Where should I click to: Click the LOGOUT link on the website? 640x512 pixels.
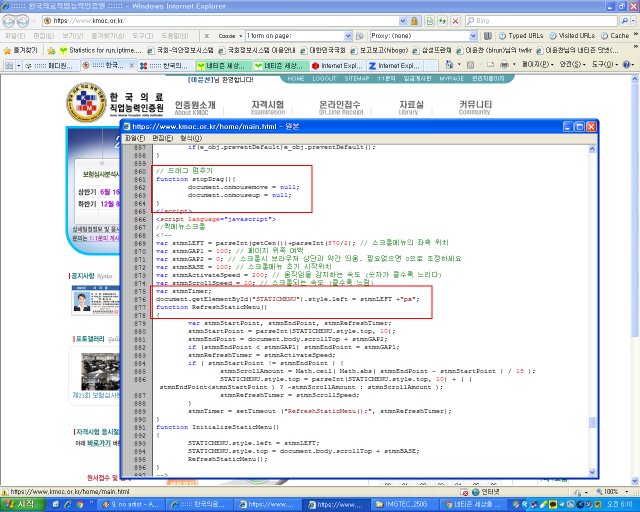pyautogui.click(x=324, y=78)
